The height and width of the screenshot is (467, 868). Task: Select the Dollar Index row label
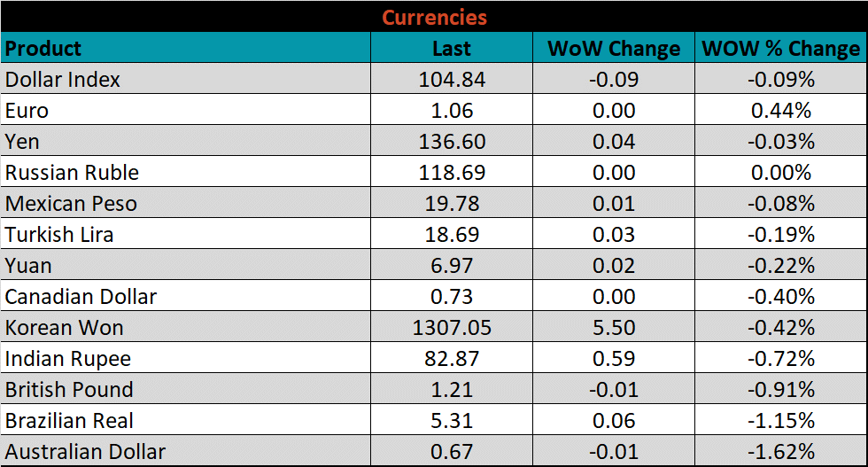(x=63, y=79)
